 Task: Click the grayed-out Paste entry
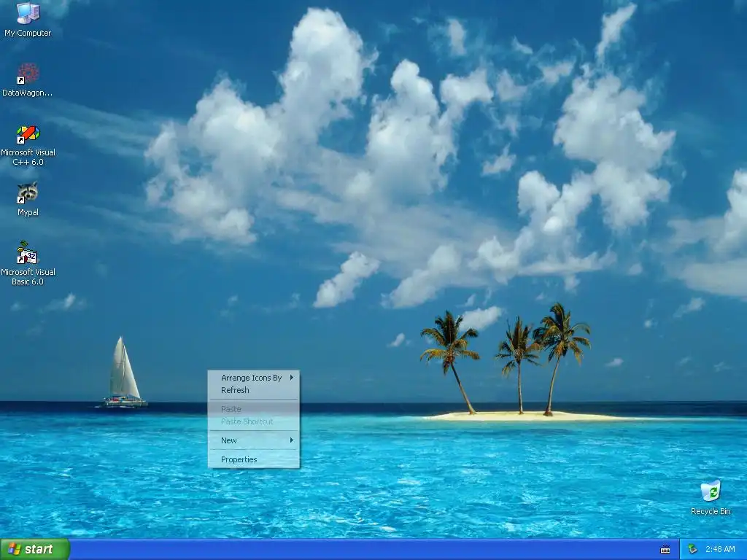254,409
